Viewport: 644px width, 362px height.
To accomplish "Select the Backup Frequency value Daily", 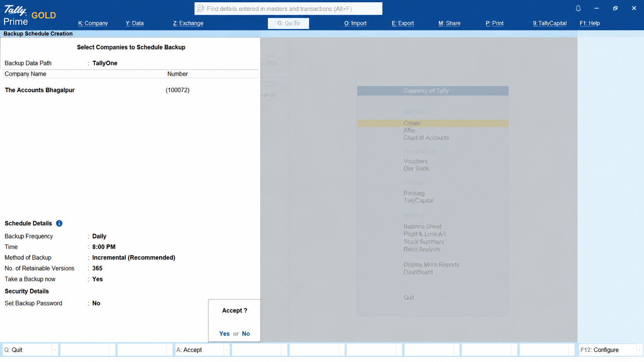I will coord(99,236).
